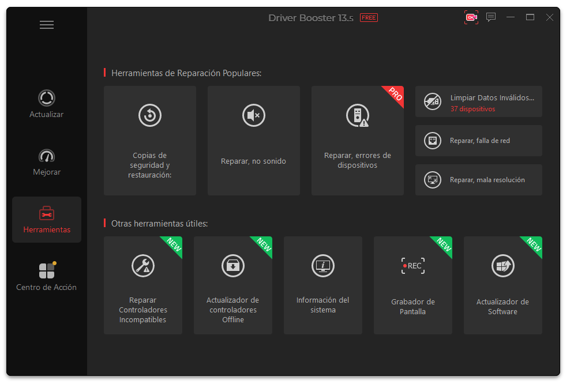574x392 pixels.
Task: Click the muted speaker no sound icon
Action: pos(254,115)
